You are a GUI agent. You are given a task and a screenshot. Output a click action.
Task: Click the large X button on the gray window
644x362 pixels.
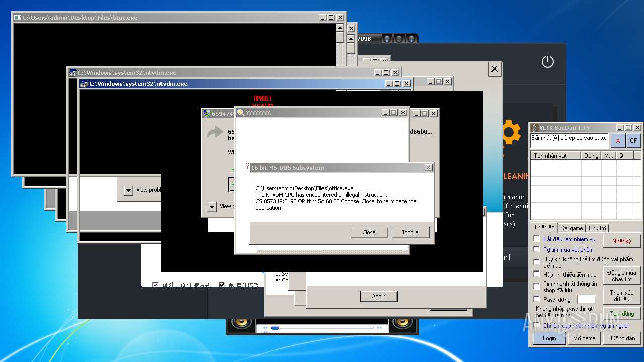(494, 69)
